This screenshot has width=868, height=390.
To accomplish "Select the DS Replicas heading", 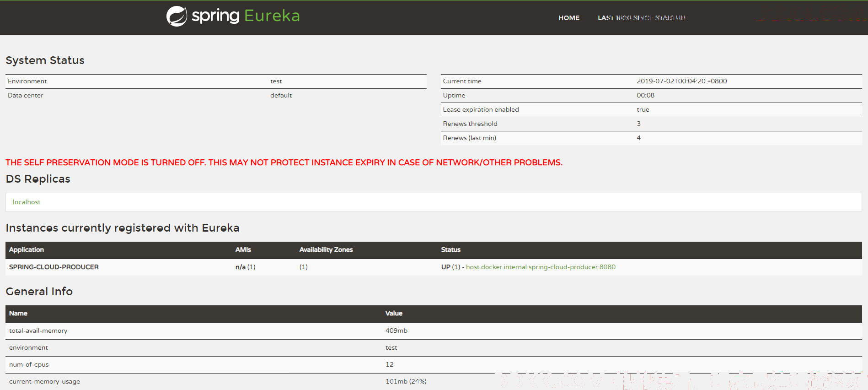I will 38,179.
